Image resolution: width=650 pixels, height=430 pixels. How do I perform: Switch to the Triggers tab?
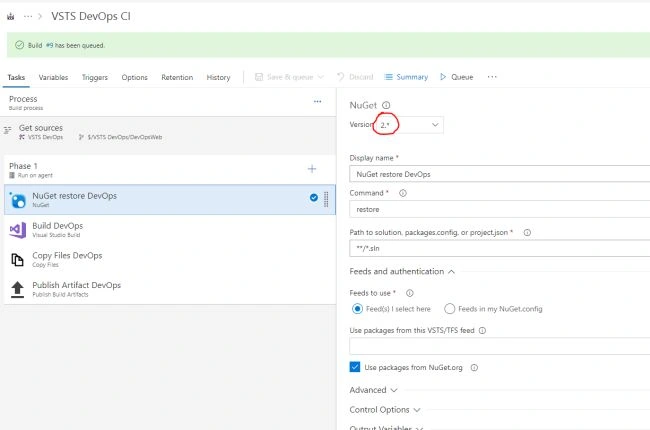click(95, 78)
